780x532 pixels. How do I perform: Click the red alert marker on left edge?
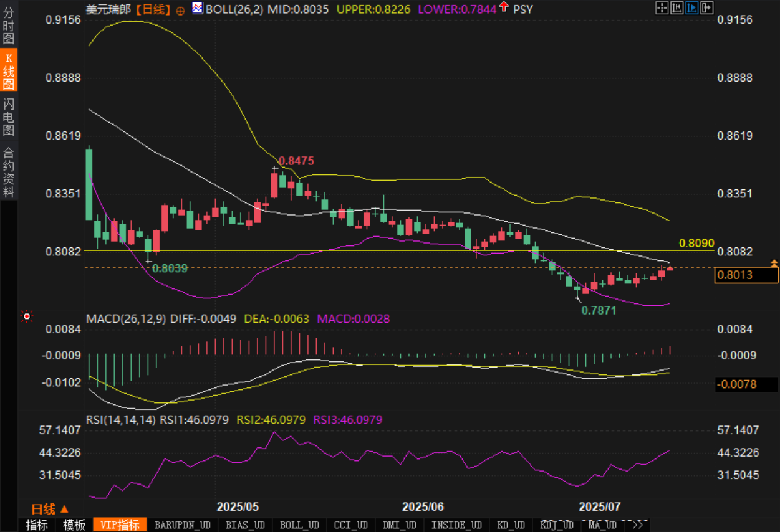click(x=27, y=316)
